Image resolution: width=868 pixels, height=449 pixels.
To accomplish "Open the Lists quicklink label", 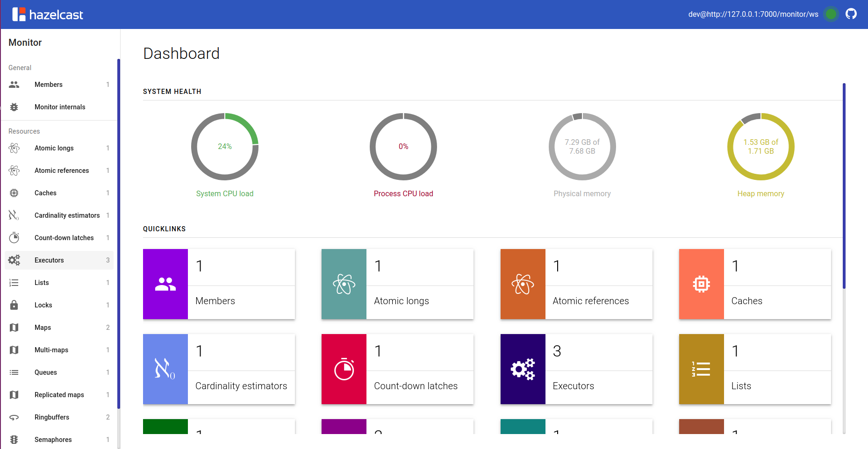I will click(741, 386).
